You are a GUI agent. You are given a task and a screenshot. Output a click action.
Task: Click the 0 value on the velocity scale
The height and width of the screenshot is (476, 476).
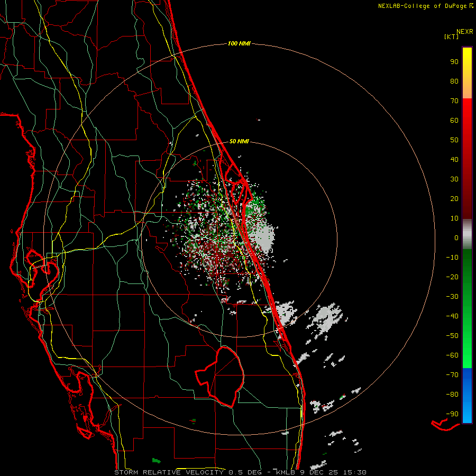pos(456,237)
